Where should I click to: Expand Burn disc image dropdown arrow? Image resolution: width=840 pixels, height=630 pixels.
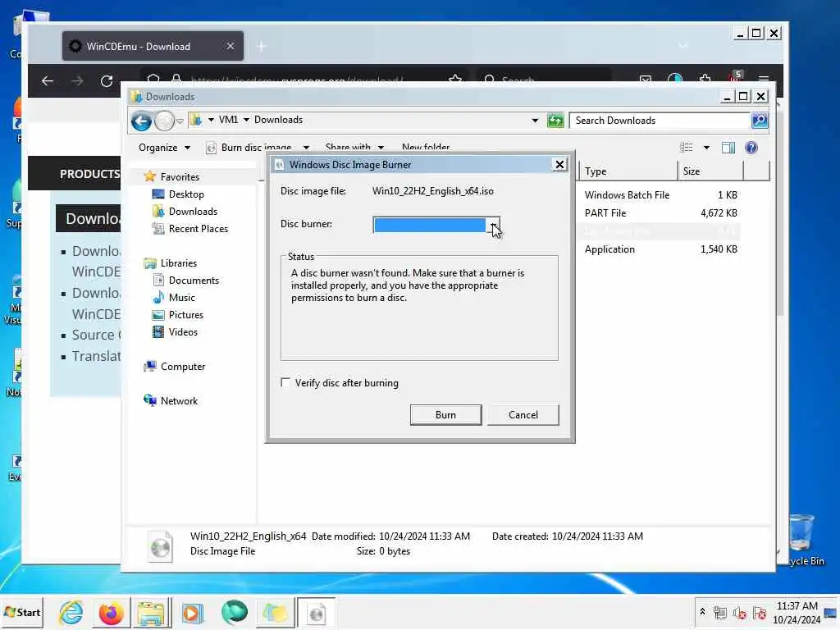click(x=306, y=148)
